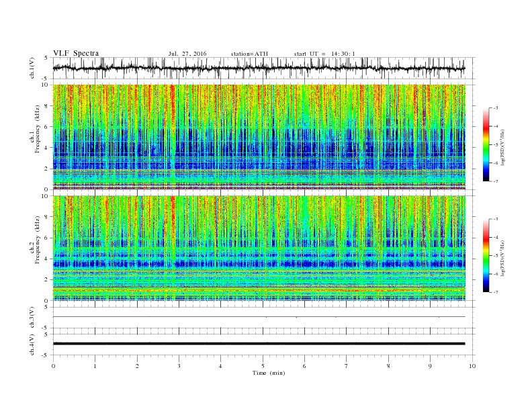Click the '-7' label on ch.1 colorbar
Image resolution: width=532 pixels, height=411 pixels.
coord(495,181)
